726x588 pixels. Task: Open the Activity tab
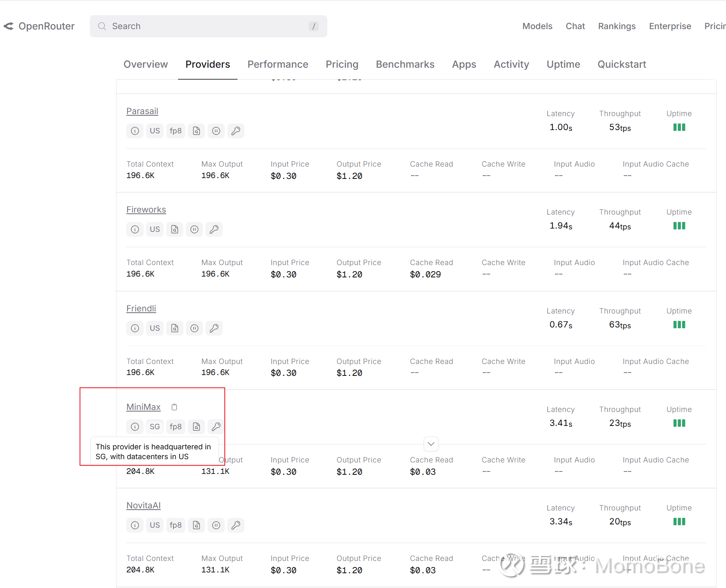(511, 64)
